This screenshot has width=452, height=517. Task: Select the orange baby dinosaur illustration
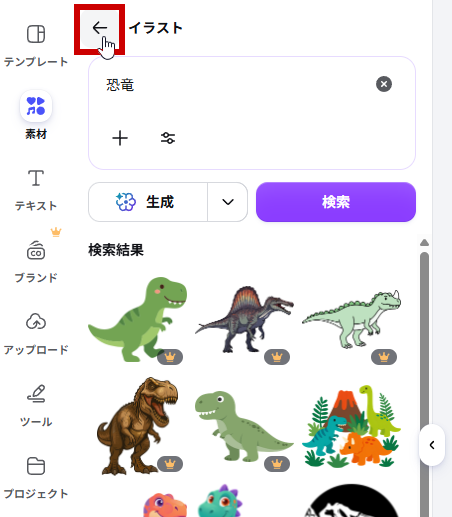(165, 505)
